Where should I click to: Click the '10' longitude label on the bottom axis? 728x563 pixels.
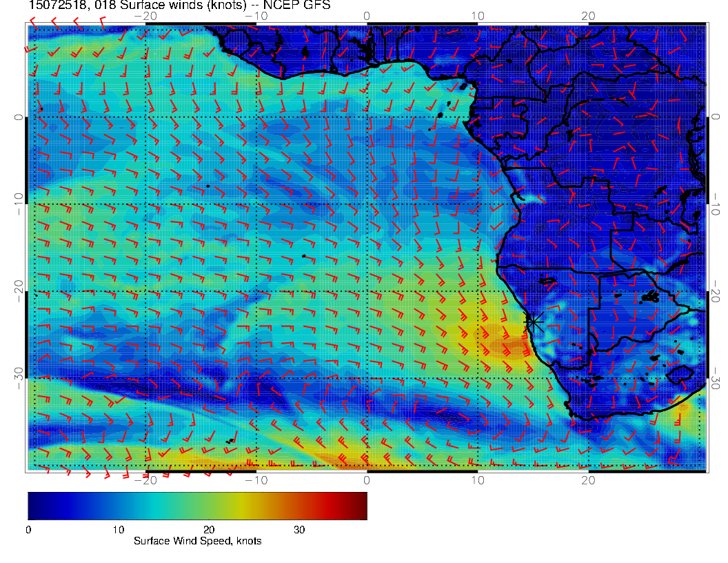(477, 480)
